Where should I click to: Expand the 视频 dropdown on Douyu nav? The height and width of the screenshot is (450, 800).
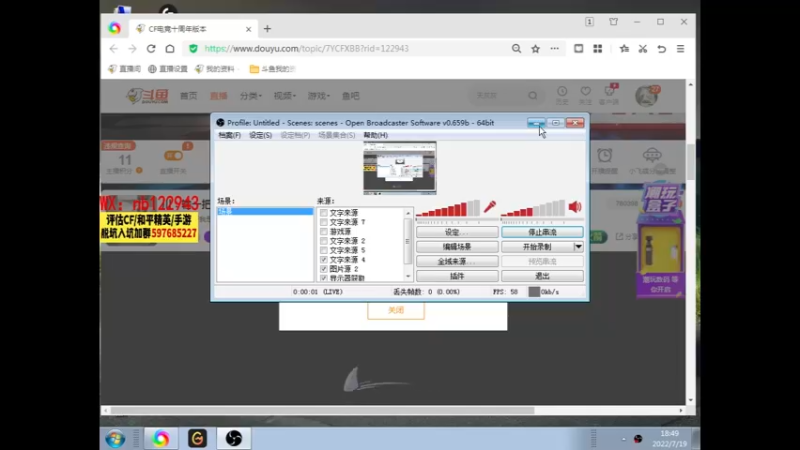pos(285,95)
